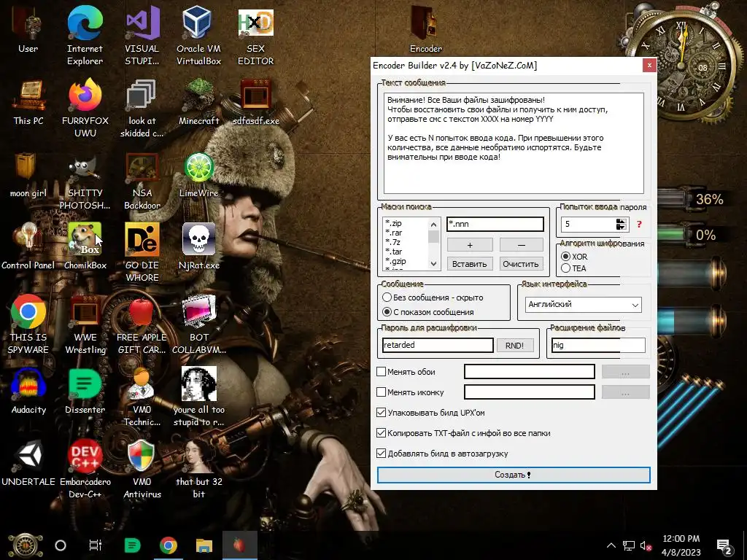Viewport: 747px width, 560px height.
Task: Select the Firefox icon labeled FURRYFOX UWU
Action: (85, 108)
